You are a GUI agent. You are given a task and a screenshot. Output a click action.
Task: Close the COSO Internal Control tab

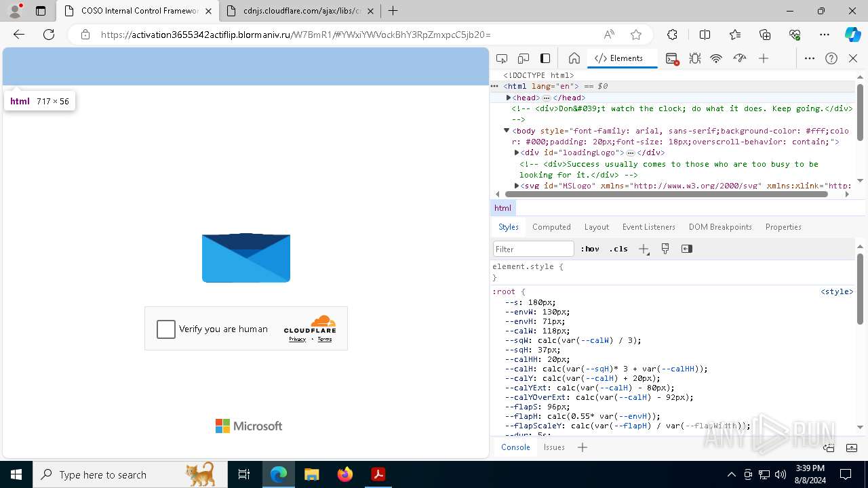209,11
